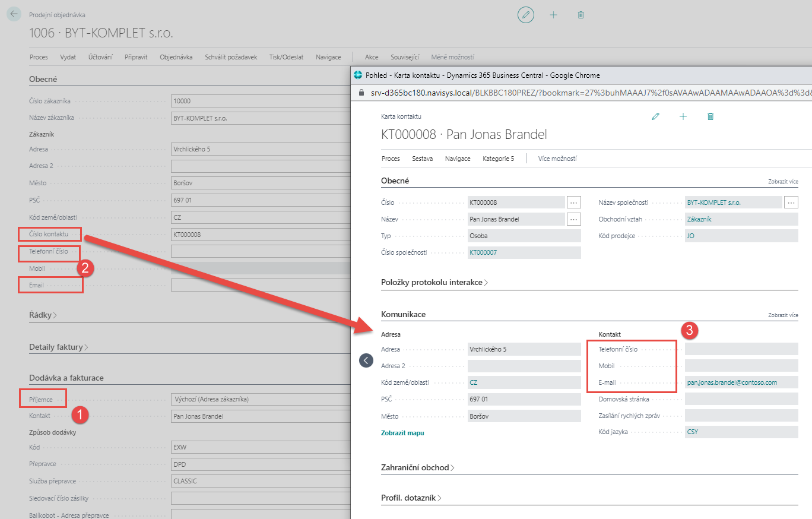Click the edit pencil icon on the sales order
812x519 pixels.
tap(525, 15)
